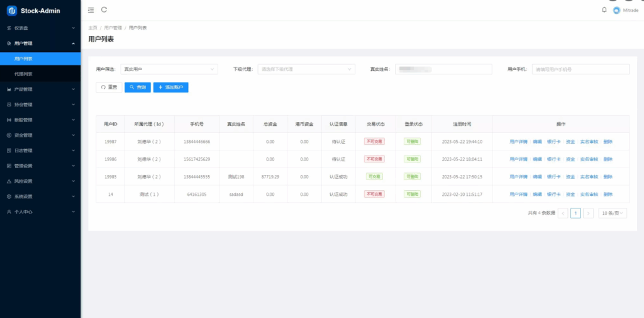Click 删除 for user 14

coord(608,194)
